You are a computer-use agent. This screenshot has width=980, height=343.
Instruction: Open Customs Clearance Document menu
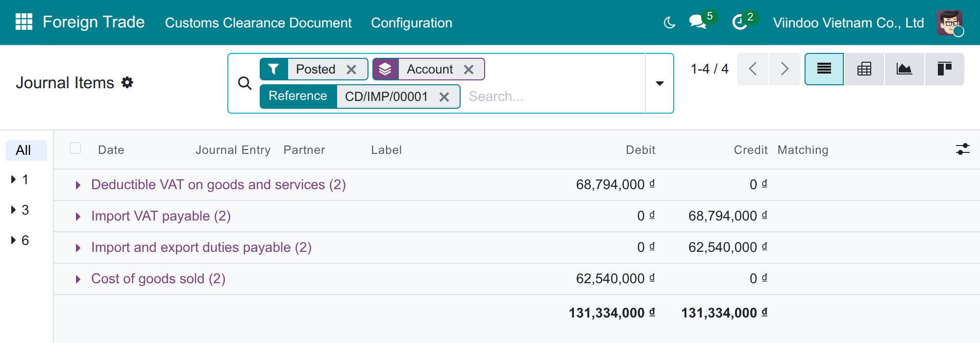[258, 23]
